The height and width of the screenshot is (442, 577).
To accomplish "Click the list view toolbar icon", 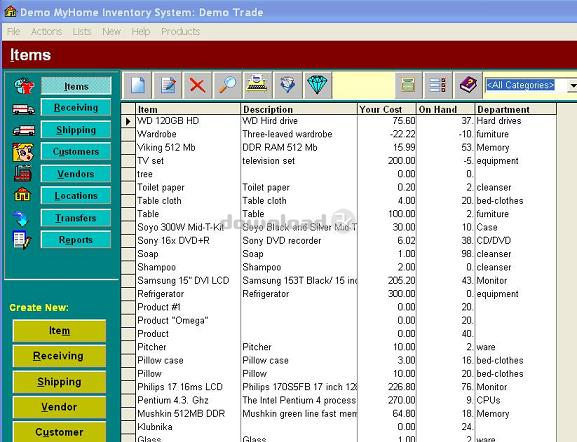I will pyautogui.click(x=438, y=85).
